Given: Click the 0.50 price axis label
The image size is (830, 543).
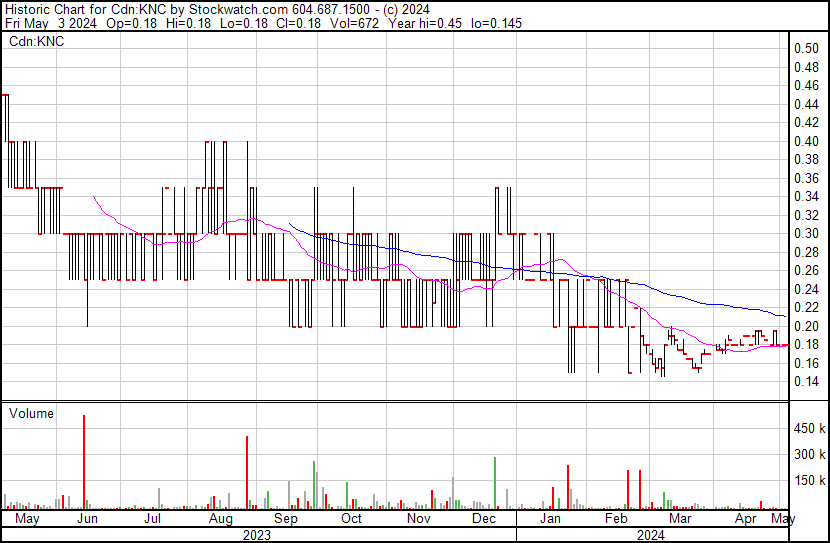Looking at the screenshot, I should tap(806, 49).
